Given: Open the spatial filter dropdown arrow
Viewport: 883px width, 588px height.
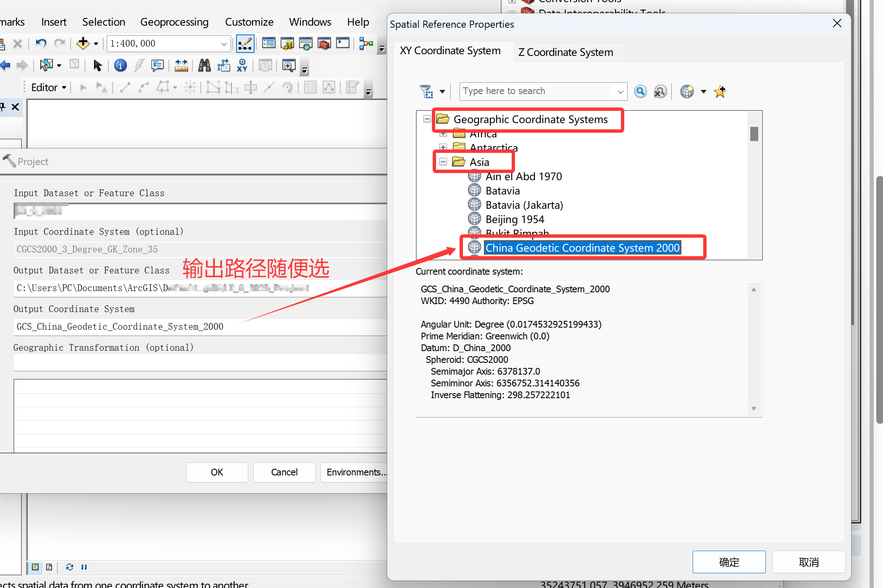Looking at the screenshot, I should tap(442, 92).
